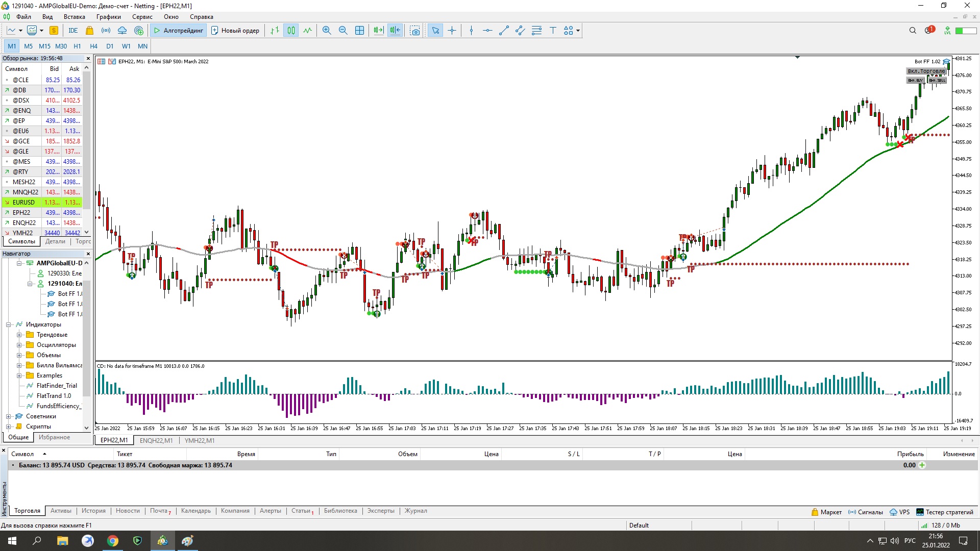
Task: Click the zoom in chart icon
Action: tap(327, 31)
